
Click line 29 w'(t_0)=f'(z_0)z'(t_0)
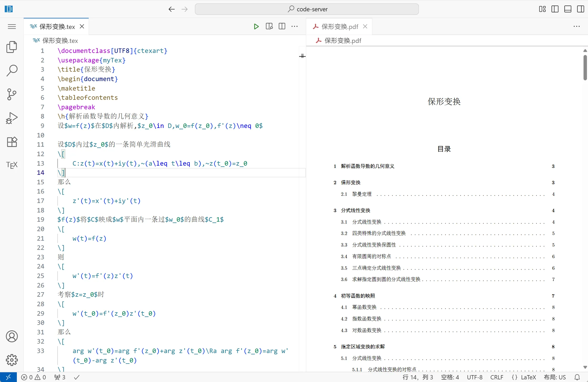pos(114,314)
